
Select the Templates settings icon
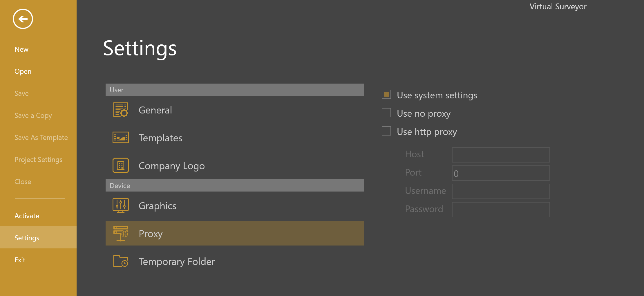pos(120,138)
